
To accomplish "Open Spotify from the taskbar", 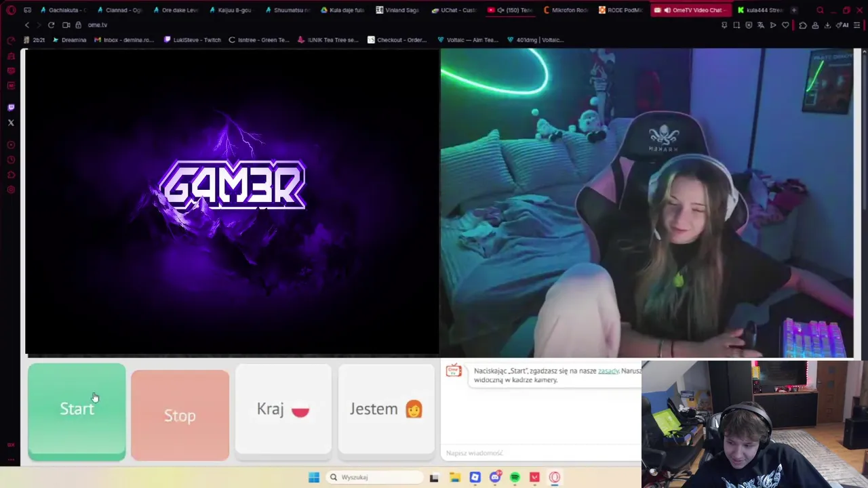I will pyautogui.click(x=515, y=477).
